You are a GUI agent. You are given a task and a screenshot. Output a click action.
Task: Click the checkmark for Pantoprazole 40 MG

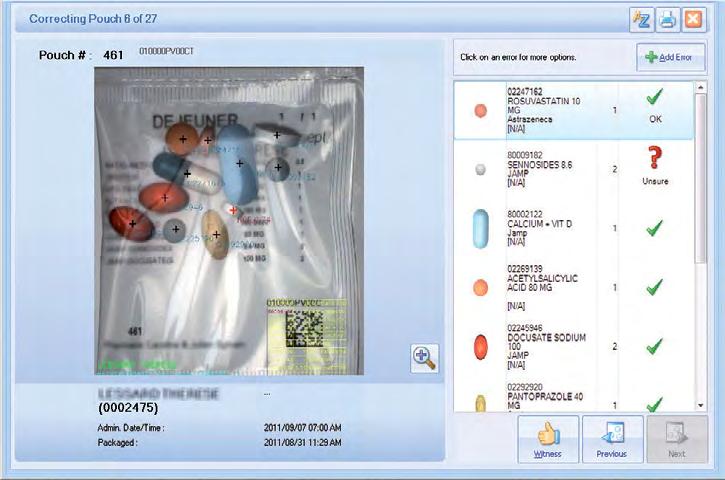point(654,404)
